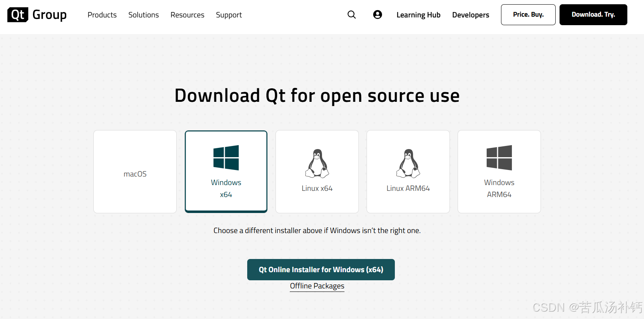
Task: Open the Support menu
Action: 229,15
